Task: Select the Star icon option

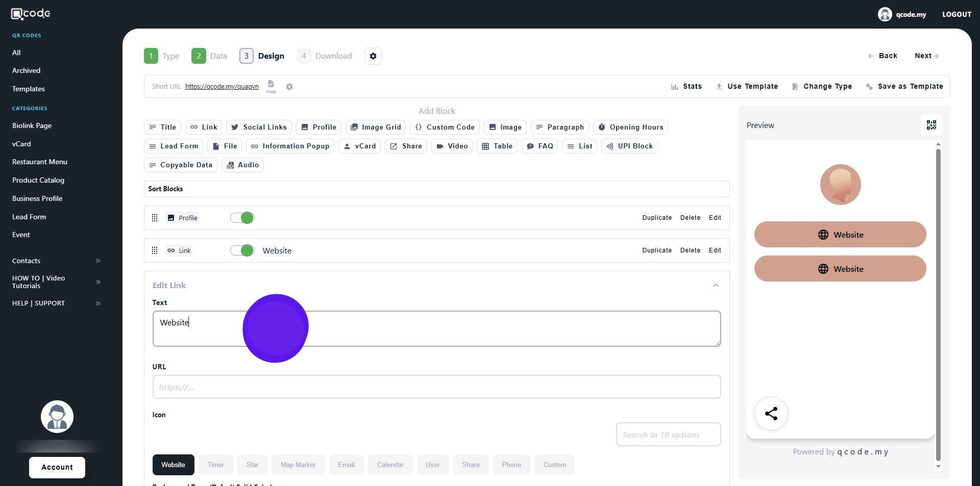Action: coord(252,465)
